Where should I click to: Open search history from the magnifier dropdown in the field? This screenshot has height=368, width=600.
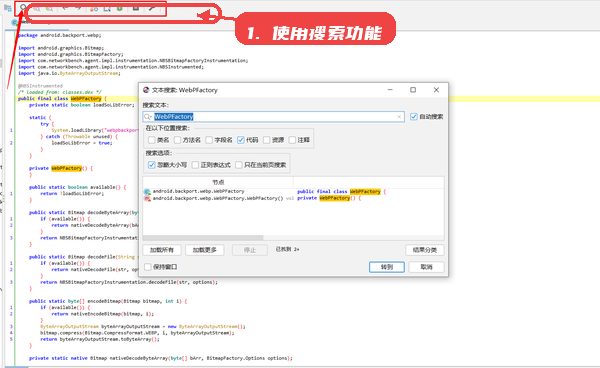148,117
